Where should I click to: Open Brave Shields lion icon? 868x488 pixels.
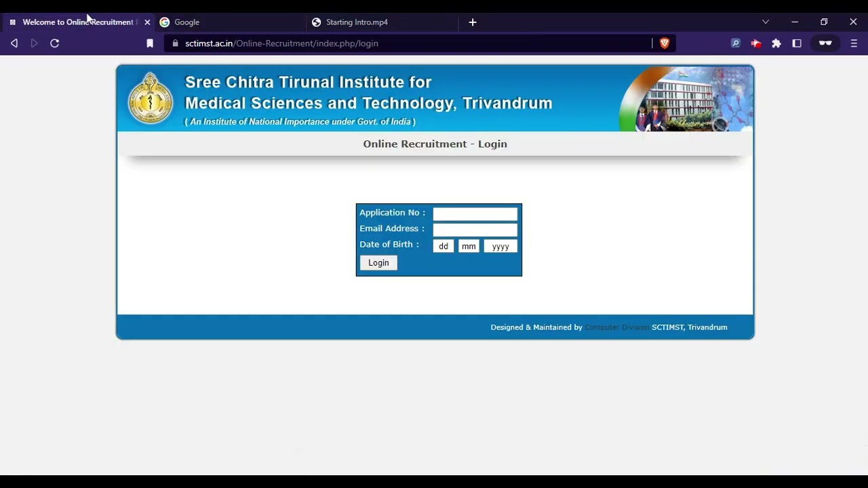[665, 43]
